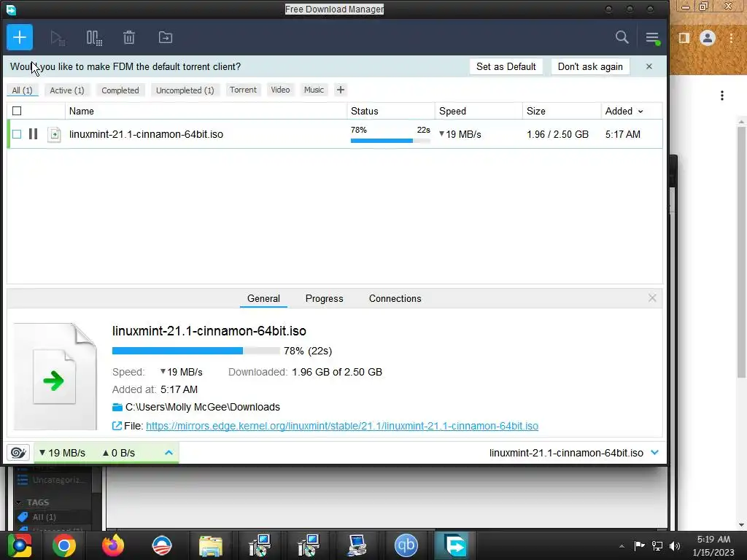The width and height of the screenshot is (747, 560).
Task: Select the Music filter tab
Action: tap(314, 90)
